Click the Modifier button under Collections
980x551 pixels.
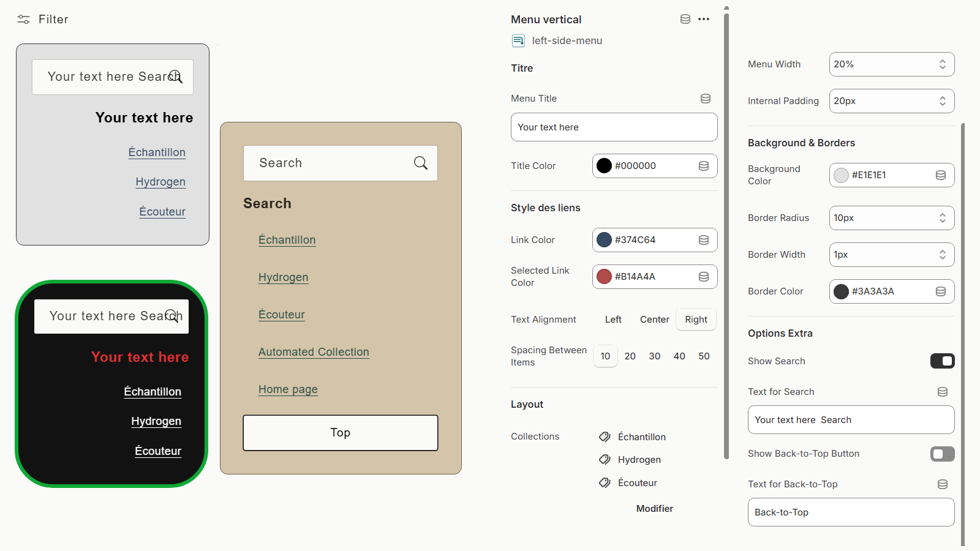tap(654, 508)
